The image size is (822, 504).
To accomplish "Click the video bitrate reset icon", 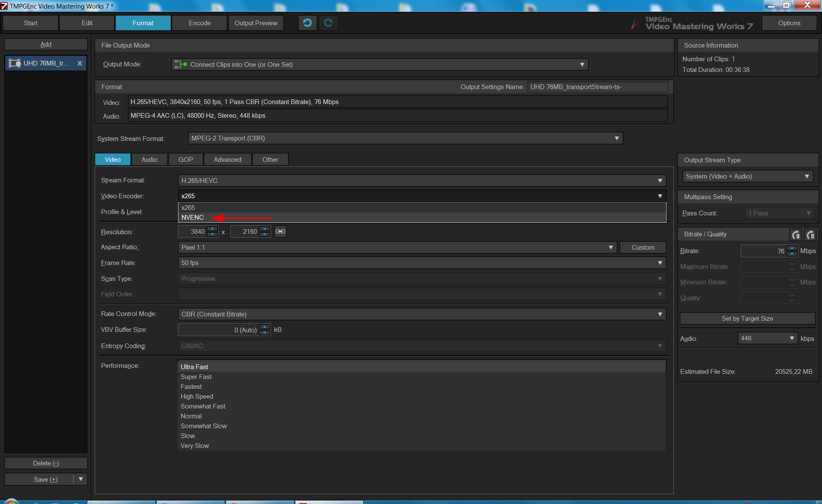I will click(795, 235).
